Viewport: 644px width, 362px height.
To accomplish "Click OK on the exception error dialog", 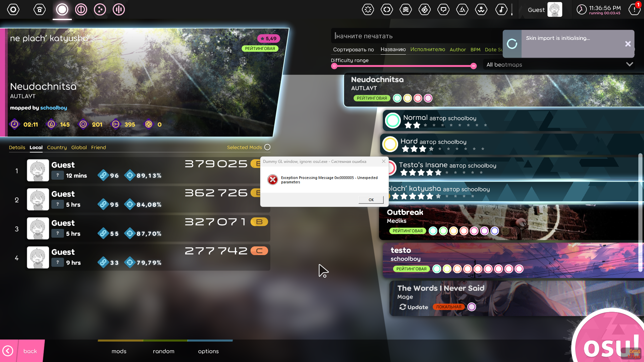I will tap(371, 199).
